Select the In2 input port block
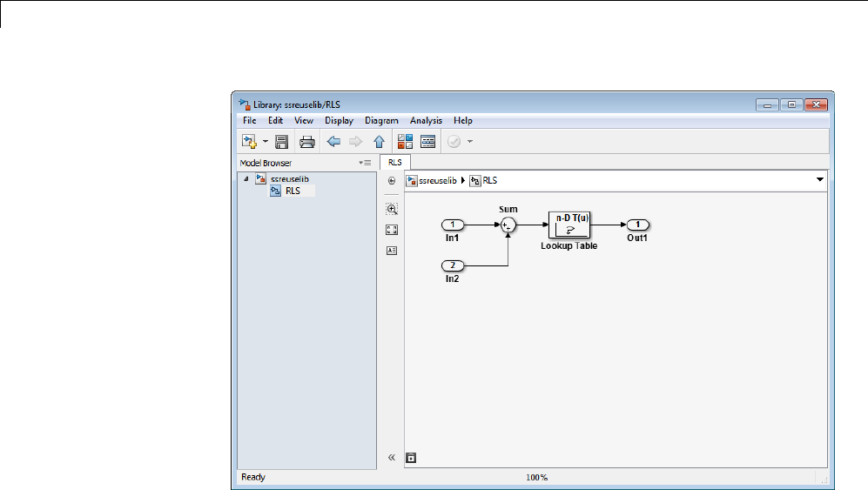Viewport: 868px width, 490px height. pos(453,265)
